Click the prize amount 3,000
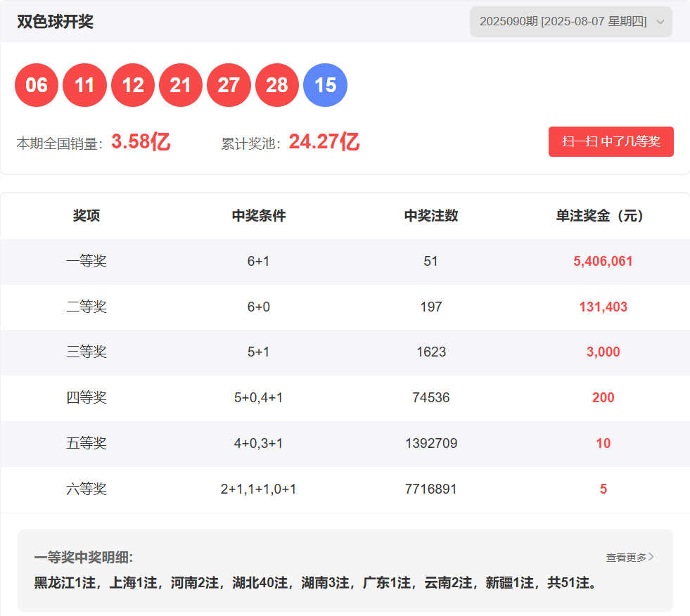Viewport: 690px width, 616px height. click(603, 352)
